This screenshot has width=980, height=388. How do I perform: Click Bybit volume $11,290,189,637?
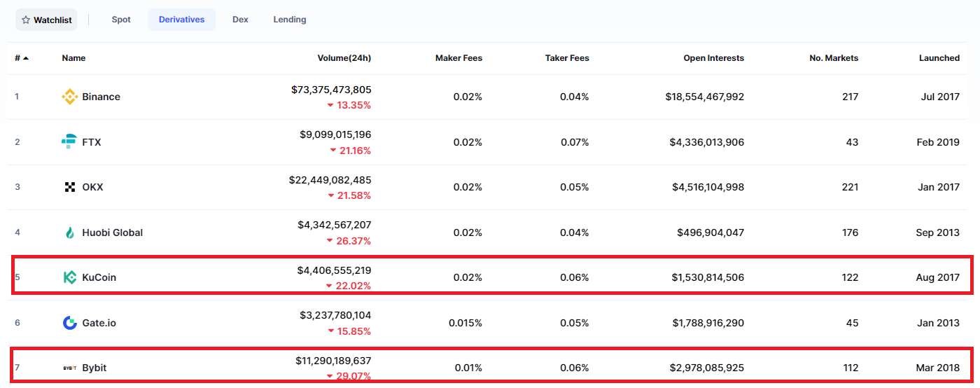tap(333, 361)
